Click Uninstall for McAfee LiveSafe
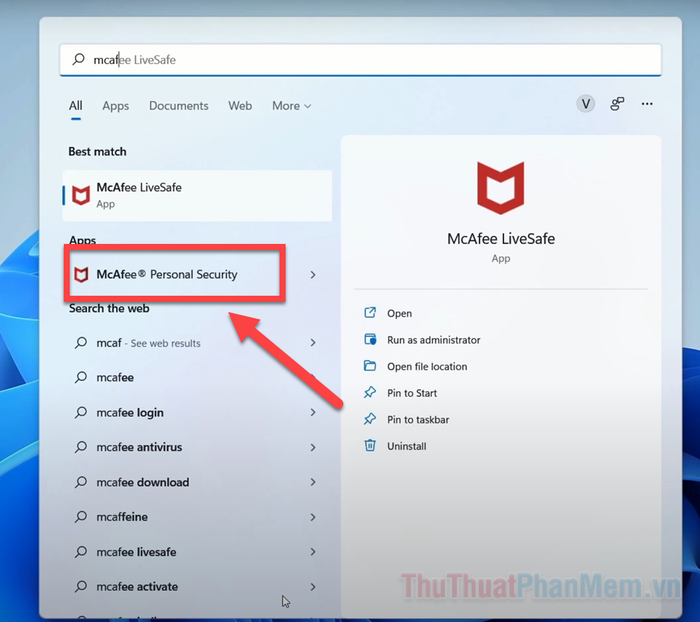 (406, 446)
